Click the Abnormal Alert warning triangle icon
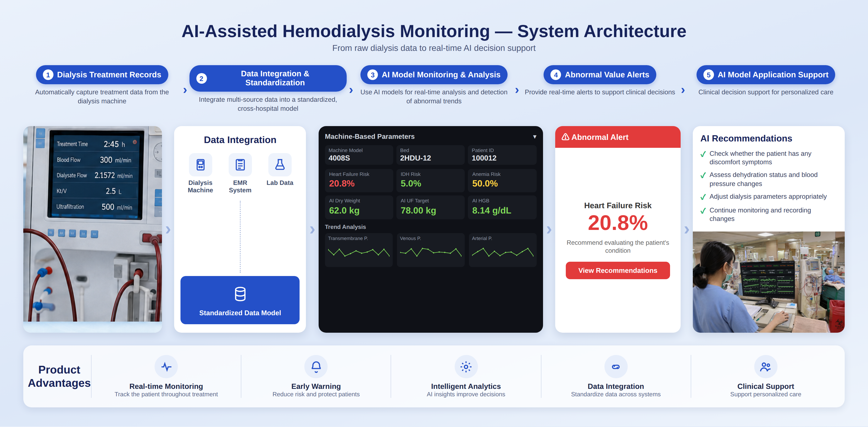Screen dimensions: 868x427 566,137
